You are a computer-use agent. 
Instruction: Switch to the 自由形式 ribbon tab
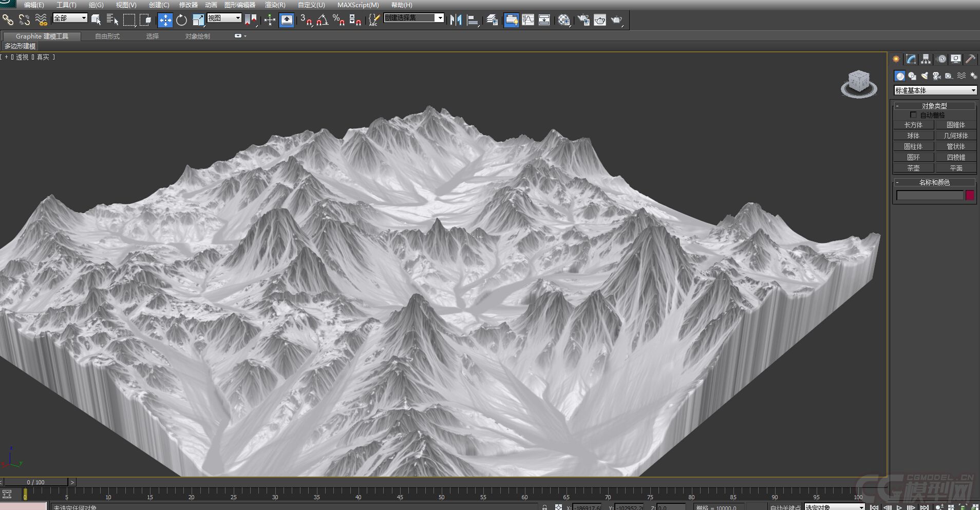[x=106, y=36]
